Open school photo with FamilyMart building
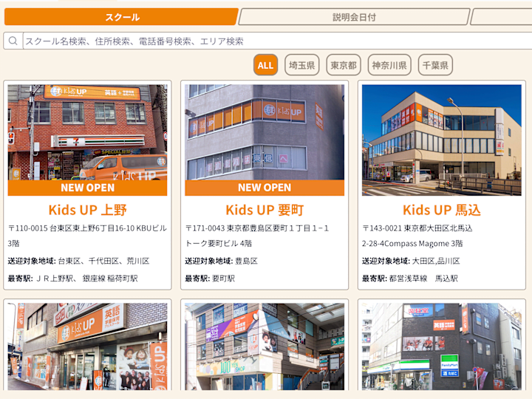 [442, 347]
